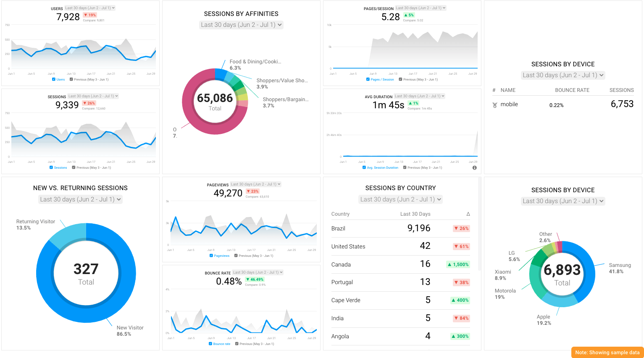Image resolution: width=644 pixels, height=358 pixels.
Task: Uncheck the Users series checkbox
Action: click(54, 79)
